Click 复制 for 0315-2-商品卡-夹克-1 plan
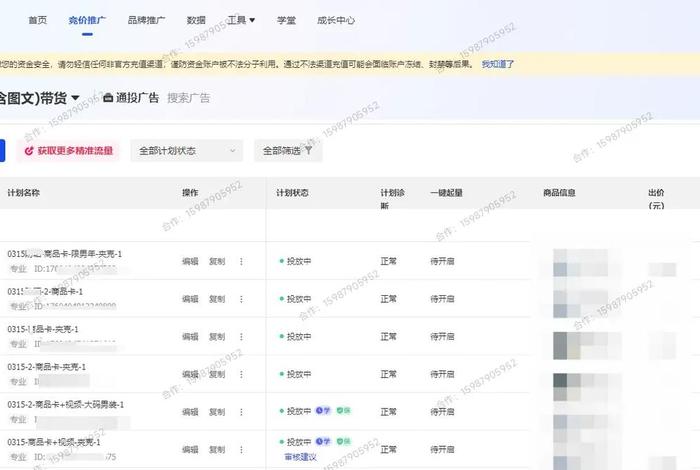This screenshot has width=700, height=470. pyautogui.click(x=217, y=374)
